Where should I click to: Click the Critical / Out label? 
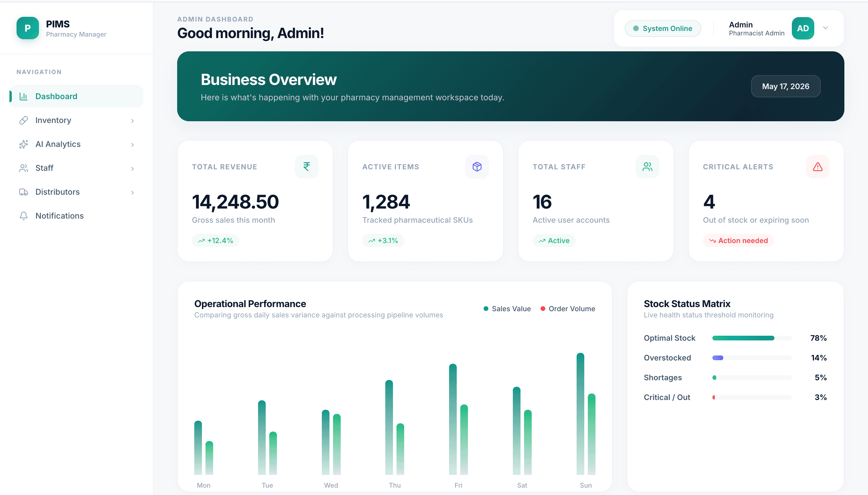click(x=667, y=397)
